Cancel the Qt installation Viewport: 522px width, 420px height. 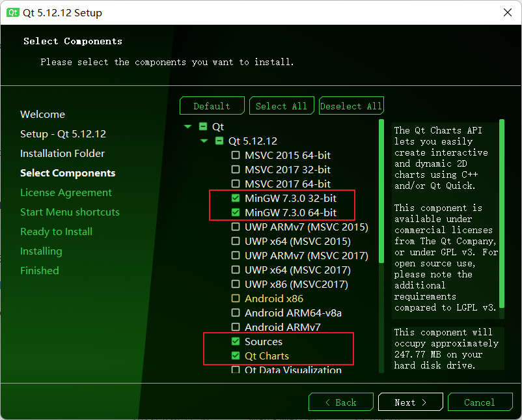pos(480,402)
